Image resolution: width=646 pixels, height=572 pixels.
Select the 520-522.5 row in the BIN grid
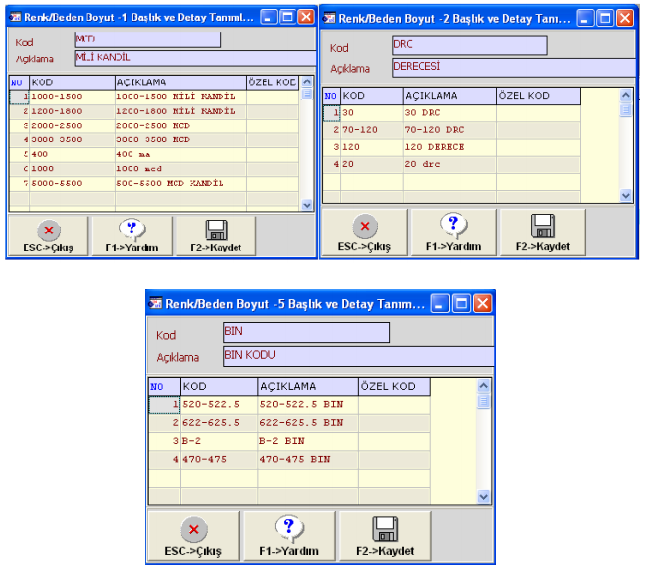[x=218, y=405]
